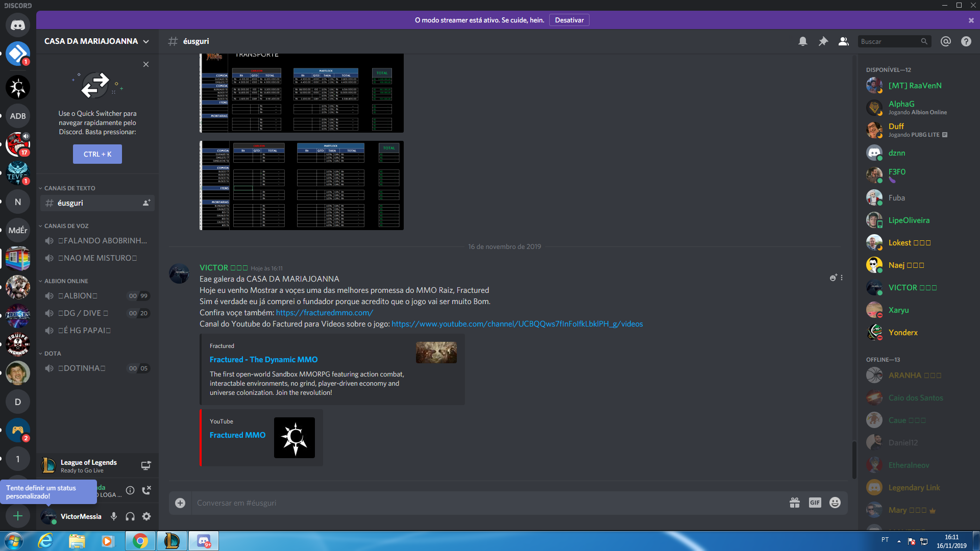Image resolution: width=980 pixels, height=551 pixels.
Task: Toggle member list icon
Action: coord(844,41)
